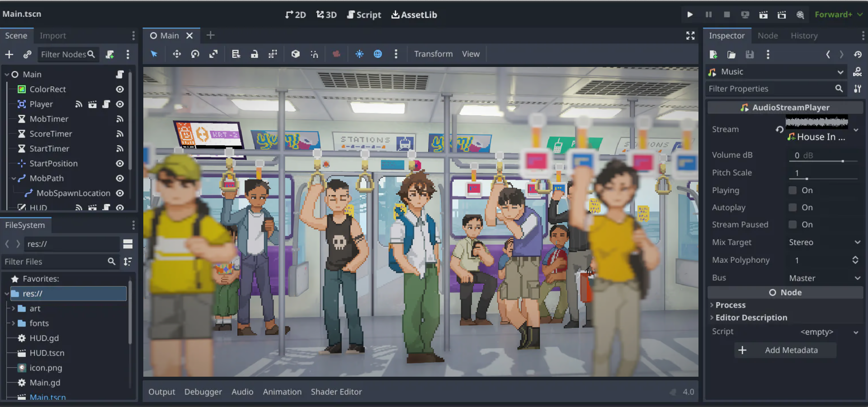
Task: Select the Move mode tool
Action: coord(177,54)
